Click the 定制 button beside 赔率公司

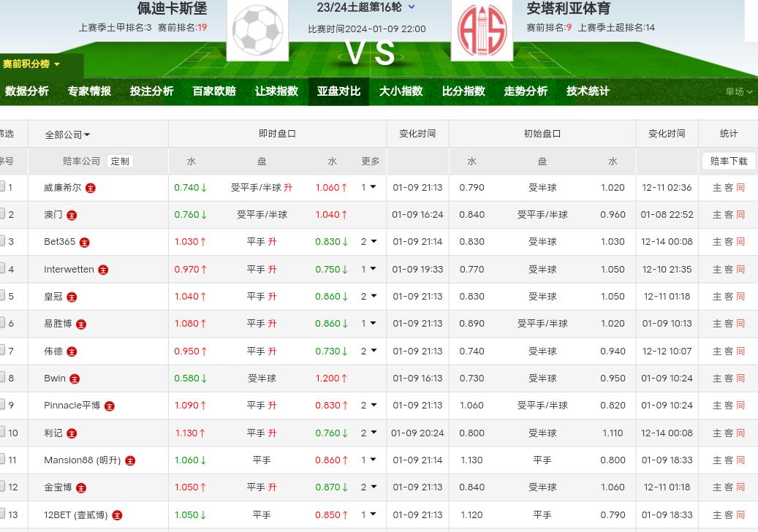(x=120, y=161)
